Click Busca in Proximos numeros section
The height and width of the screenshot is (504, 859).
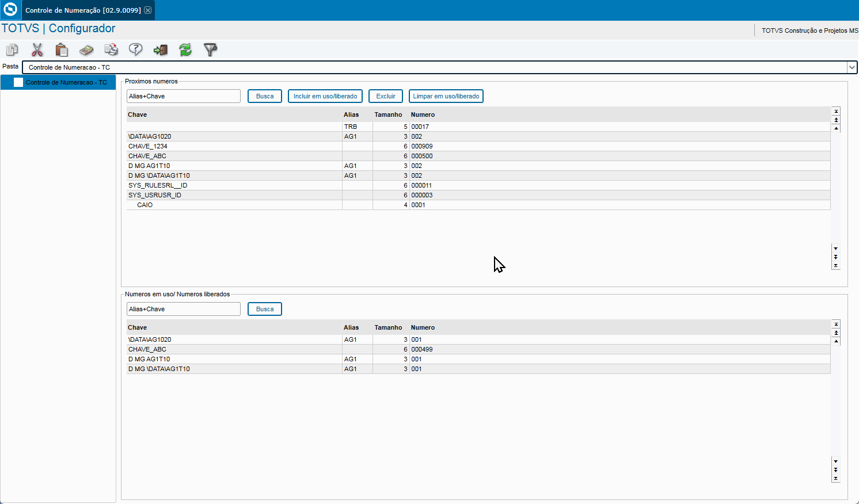click(265, 96)
